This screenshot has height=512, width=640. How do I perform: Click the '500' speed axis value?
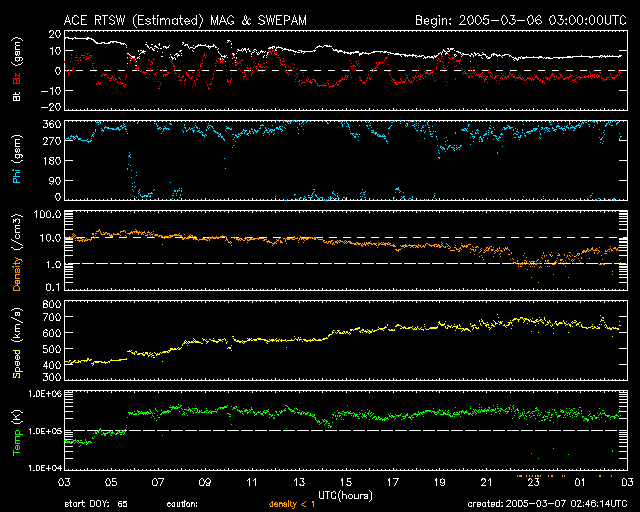pyautogui.click(x=52, y=349)
